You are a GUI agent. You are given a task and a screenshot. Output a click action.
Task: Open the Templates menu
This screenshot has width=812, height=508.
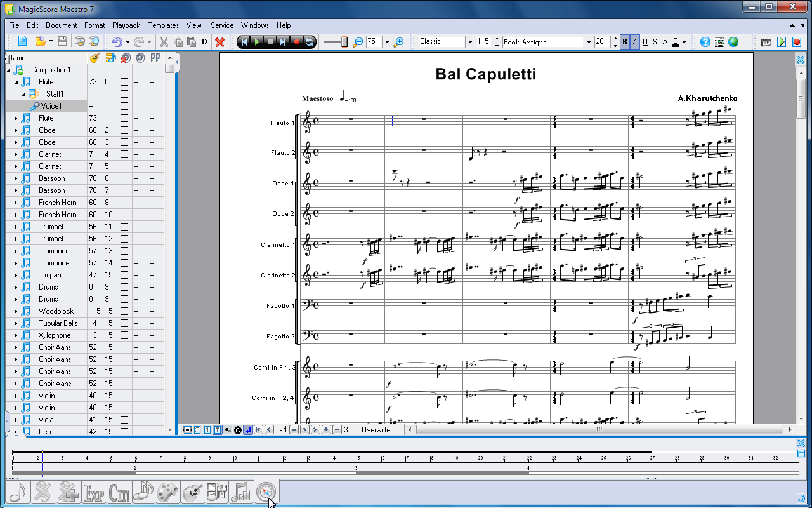[164, 25]
